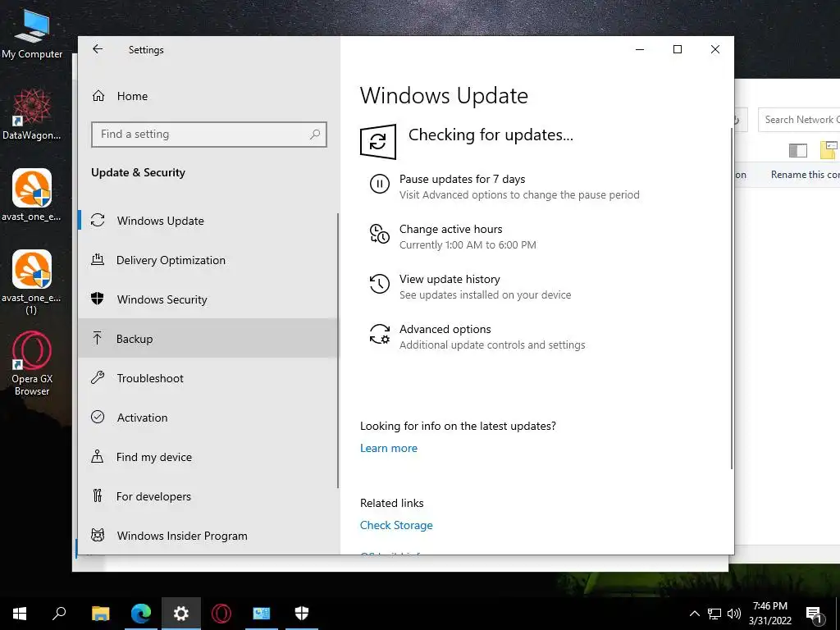The image size is (840, 630).
Task: Open taskbar search magnifier
Action: 59,614
